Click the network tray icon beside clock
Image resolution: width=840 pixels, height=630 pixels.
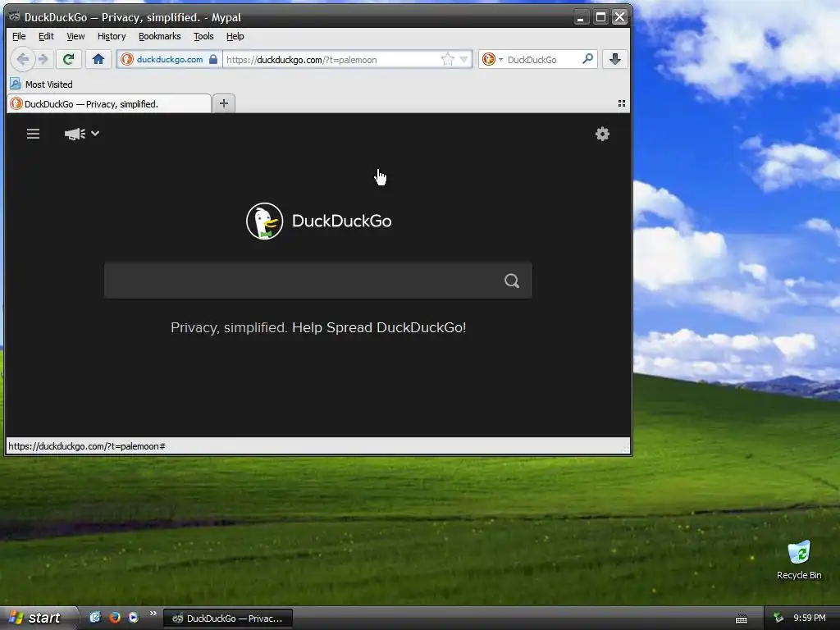778,618
